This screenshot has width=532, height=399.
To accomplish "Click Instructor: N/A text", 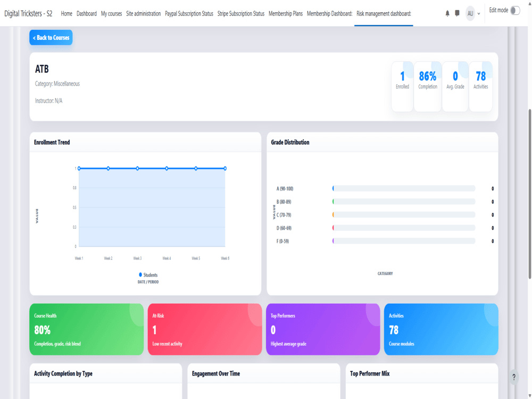I will 48,101.
